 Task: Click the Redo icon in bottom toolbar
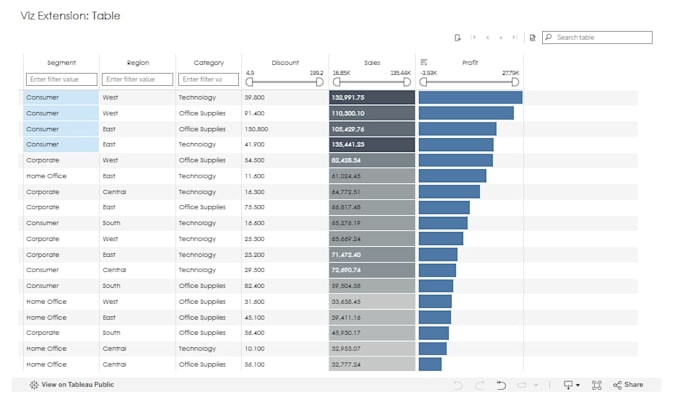[x=479, y=385]
